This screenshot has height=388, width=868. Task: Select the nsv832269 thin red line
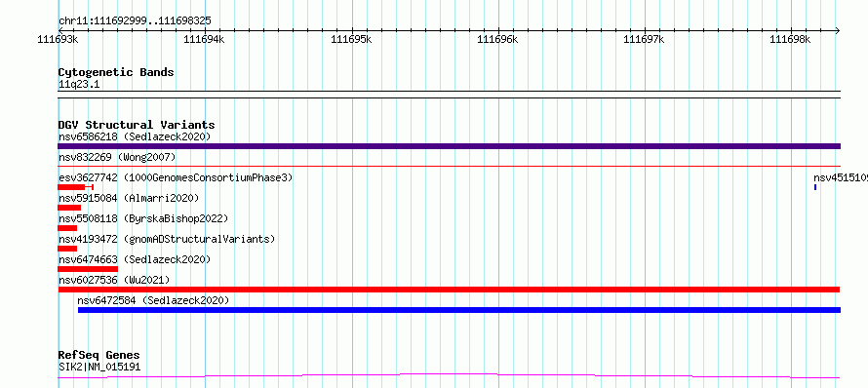coord(449,166)
